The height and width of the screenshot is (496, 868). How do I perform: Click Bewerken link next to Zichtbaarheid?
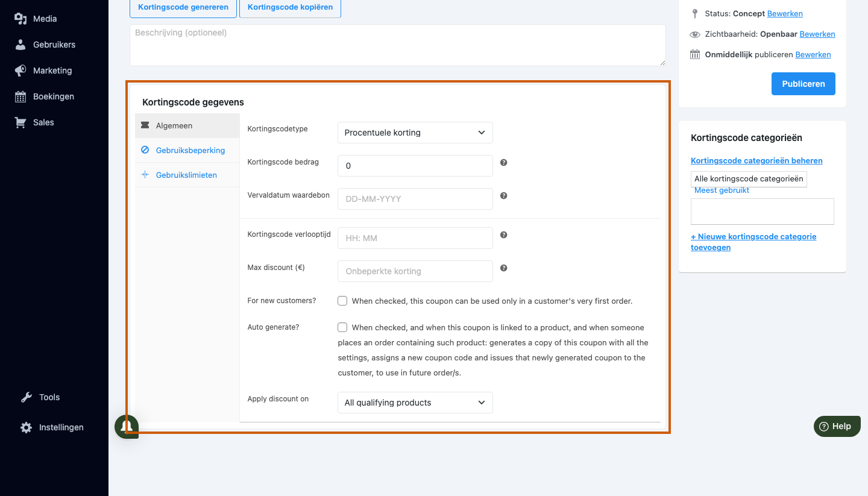click(x=817, y=34)
